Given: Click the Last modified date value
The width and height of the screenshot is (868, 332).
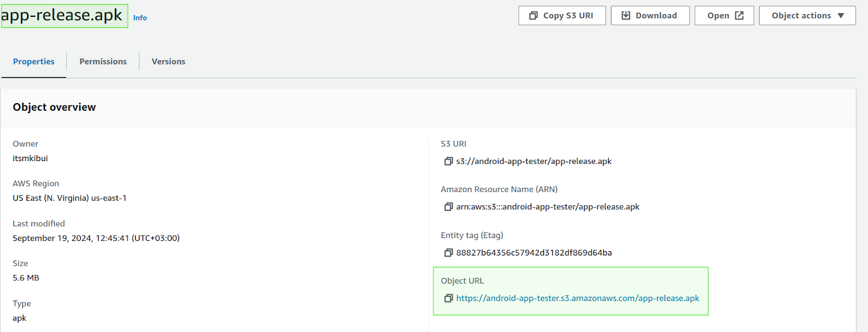Looking at the screenshot, I should 96,238.
